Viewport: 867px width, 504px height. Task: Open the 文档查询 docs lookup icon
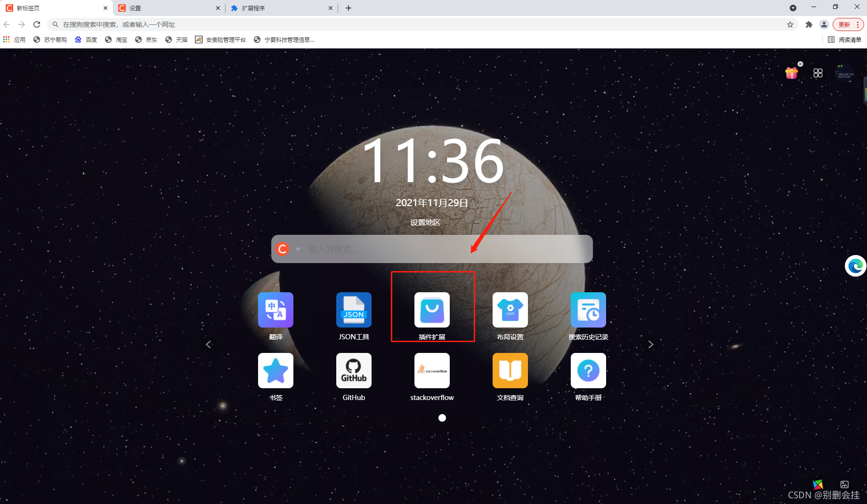click(510, 370)
